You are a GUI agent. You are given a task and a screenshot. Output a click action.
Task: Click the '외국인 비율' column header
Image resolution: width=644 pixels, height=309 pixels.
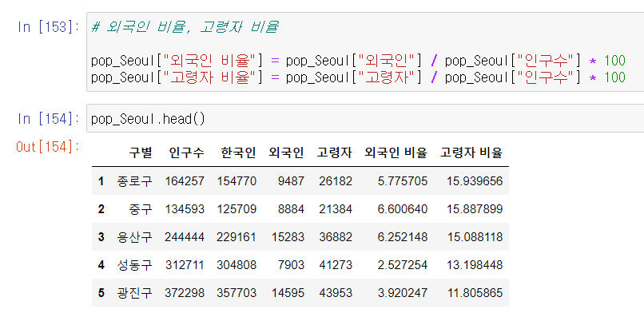click(396, 153)
